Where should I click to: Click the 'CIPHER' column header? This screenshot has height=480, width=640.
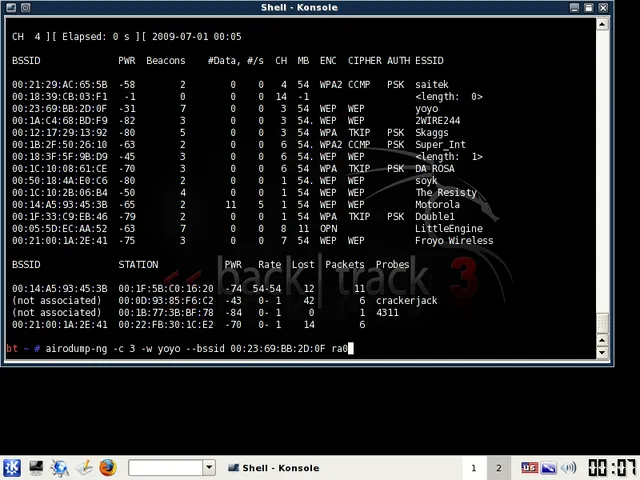364,60
